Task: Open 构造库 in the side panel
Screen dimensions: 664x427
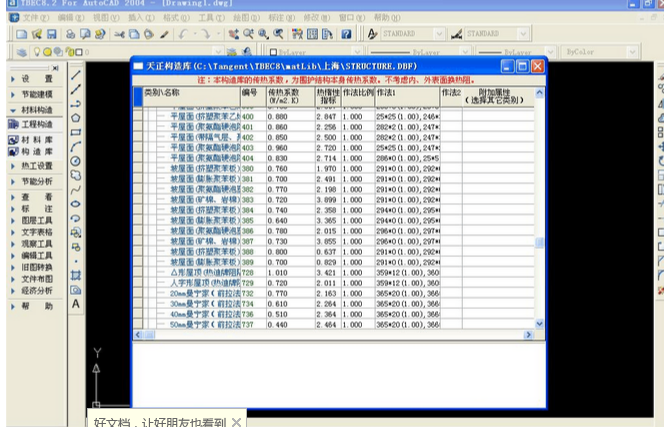Action: tap(32, 151)
